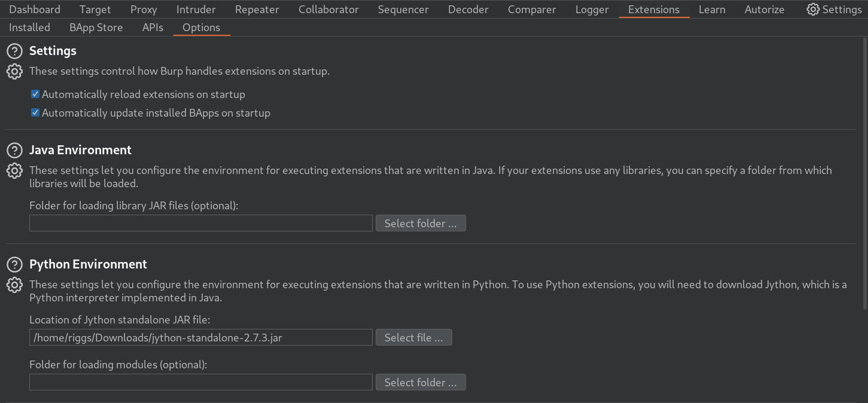Open the BApp Store sub-tab
The width and height of the screenshot is (868, 403).
coord(96,28)
